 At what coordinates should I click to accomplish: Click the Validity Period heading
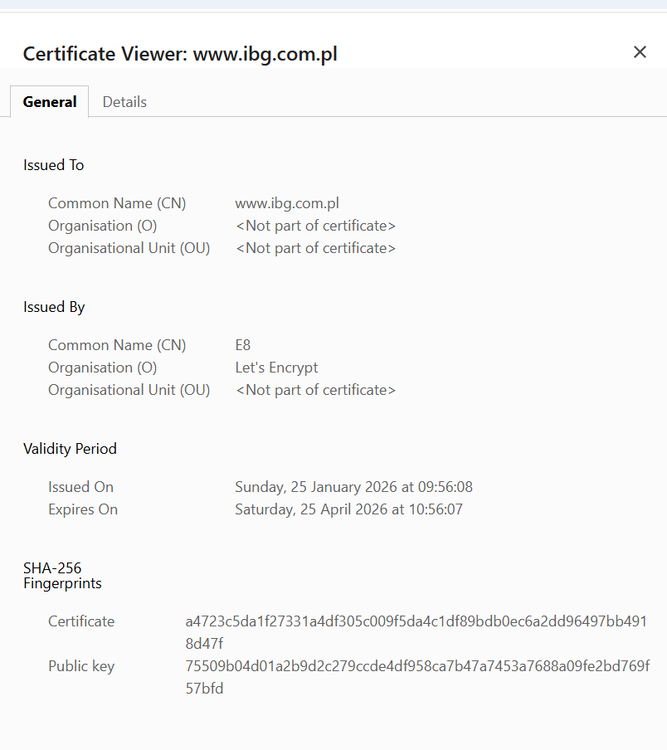coord(70,449)
